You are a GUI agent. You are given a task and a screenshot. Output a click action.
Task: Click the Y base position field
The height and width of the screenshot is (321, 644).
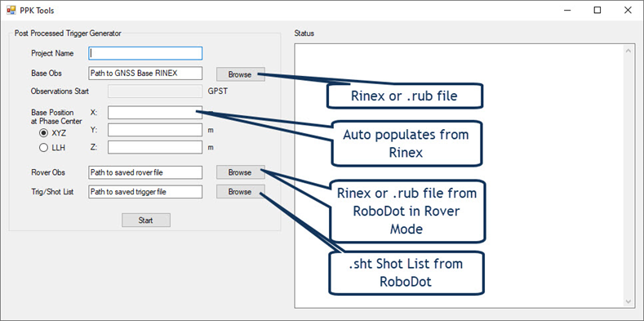click(x=155, y=131)
